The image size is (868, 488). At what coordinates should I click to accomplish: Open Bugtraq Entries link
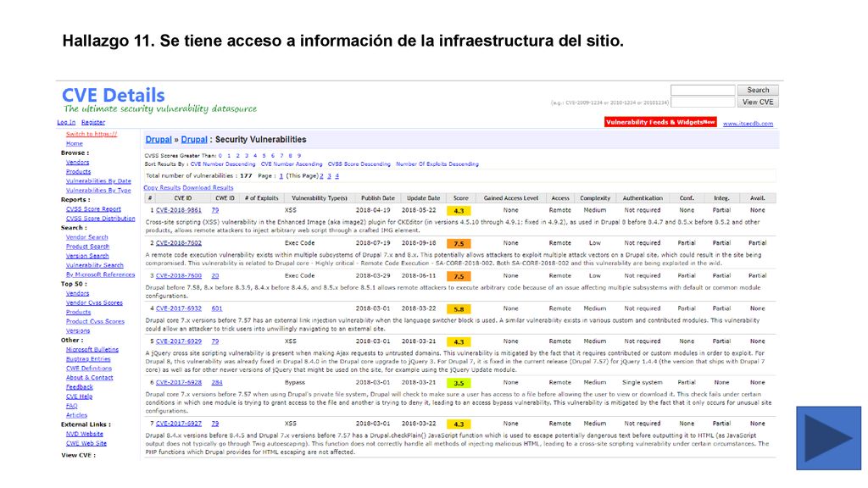(88, 359)
